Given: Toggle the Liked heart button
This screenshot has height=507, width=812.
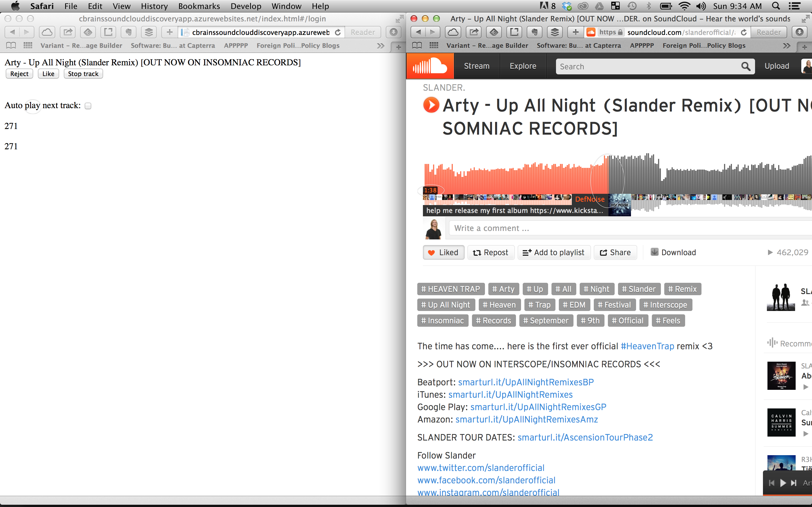Looking at the screenshot, I should [x=443, y=252].
